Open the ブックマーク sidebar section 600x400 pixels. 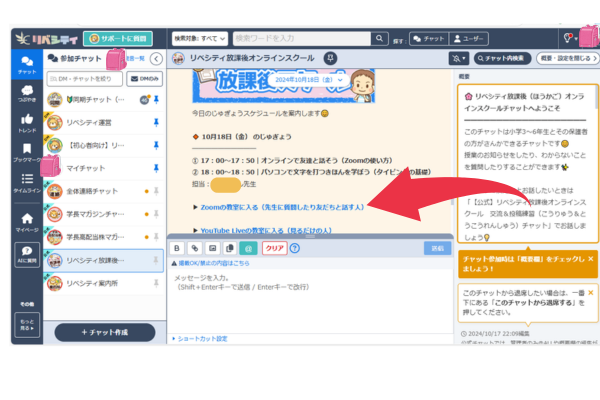27,152
